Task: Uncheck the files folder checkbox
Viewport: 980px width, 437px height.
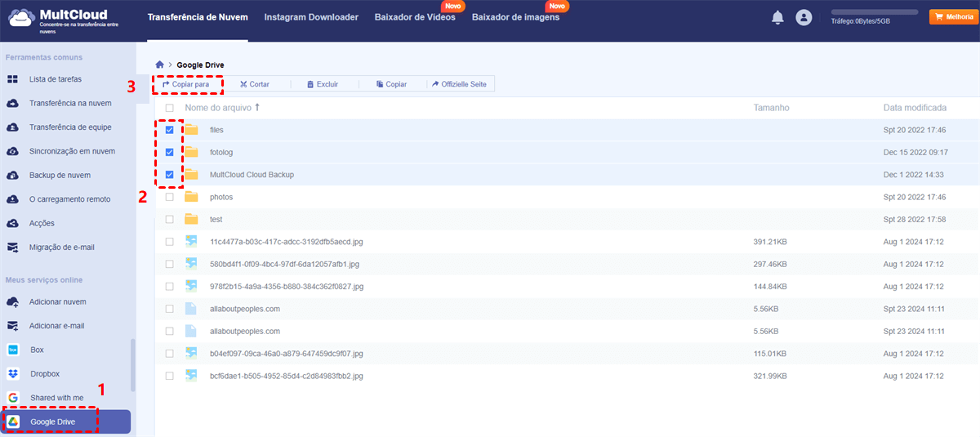Action: [170, 130]
